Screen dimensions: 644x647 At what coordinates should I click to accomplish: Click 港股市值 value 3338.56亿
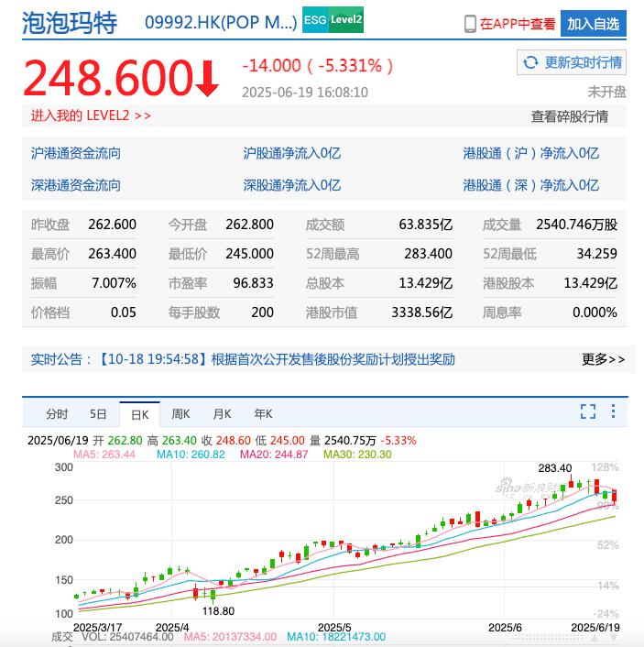click(x=422, y=313)
